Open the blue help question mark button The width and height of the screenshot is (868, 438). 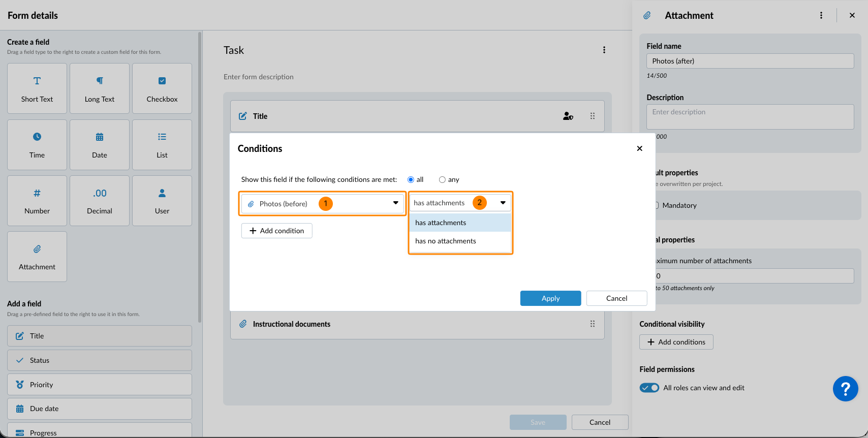point(845,389)
